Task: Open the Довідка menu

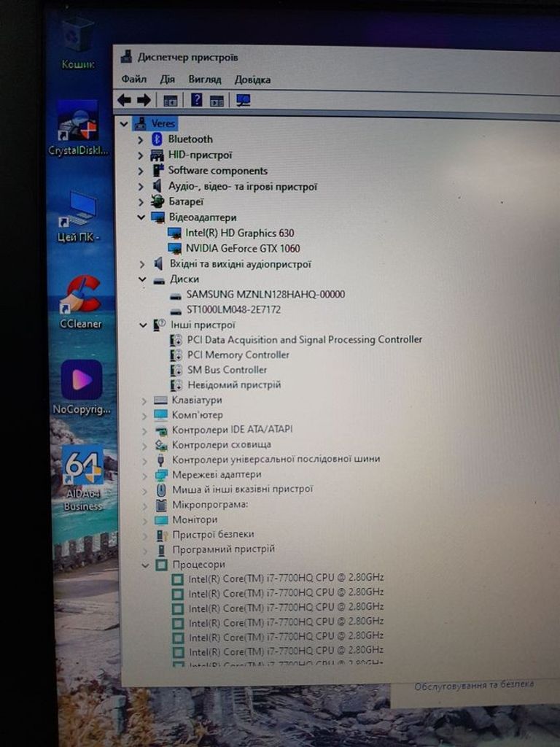Action: [x=252, y=80]
